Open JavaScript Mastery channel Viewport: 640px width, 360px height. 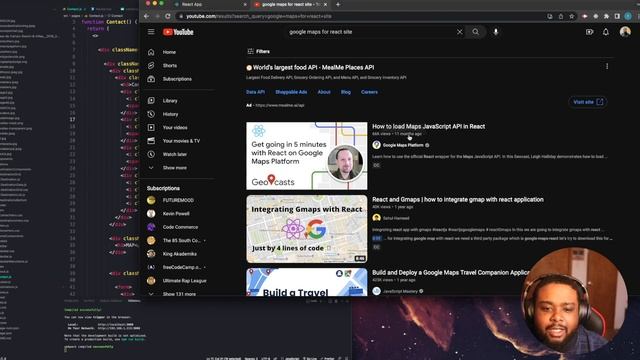click(400, 291)
